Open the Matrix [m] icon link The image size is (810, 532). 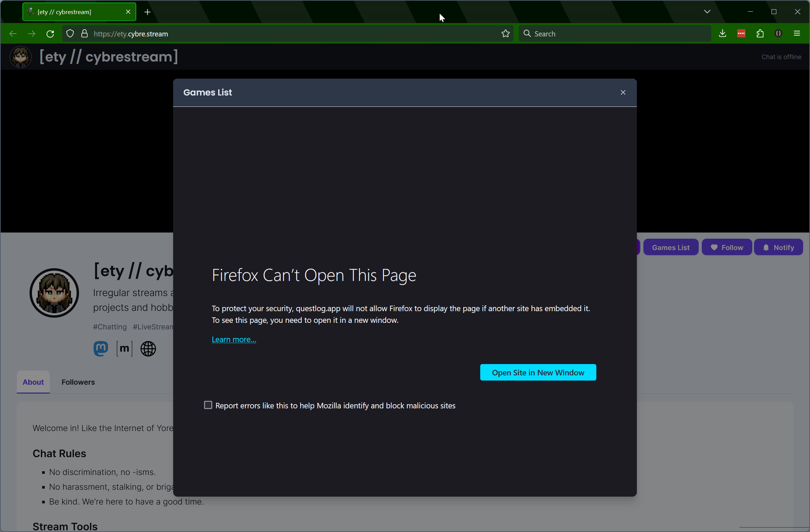[124, 349]
